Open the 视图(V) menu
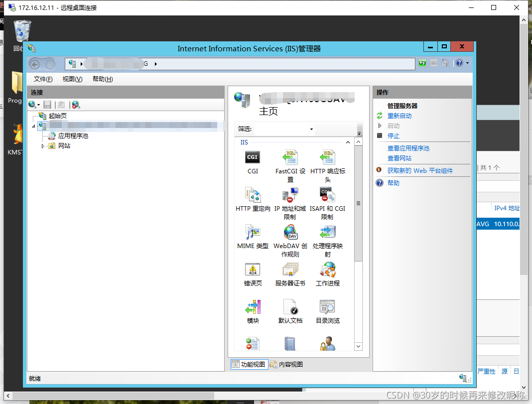The height and width of the screenshot is (404, 532). pos(72,79)
